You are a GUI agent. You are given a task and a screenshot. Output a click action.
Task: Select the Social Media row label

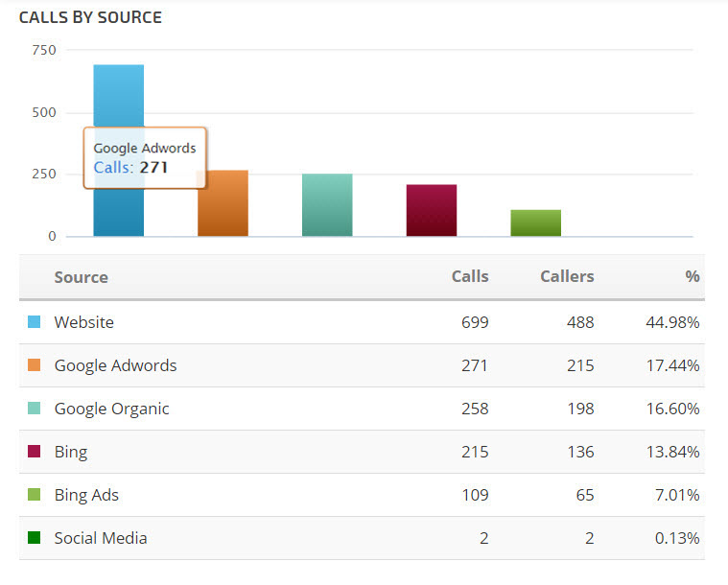pos(101,538)
